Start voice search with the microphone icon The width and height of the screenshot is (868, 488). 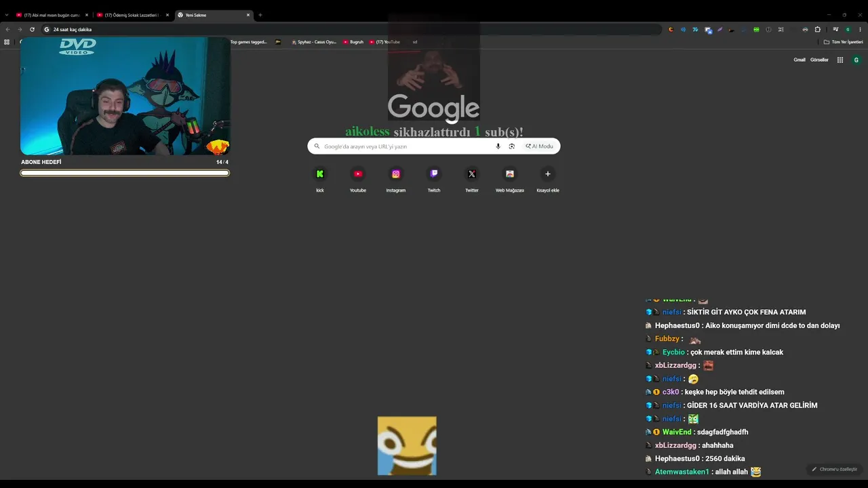(498, 146)
